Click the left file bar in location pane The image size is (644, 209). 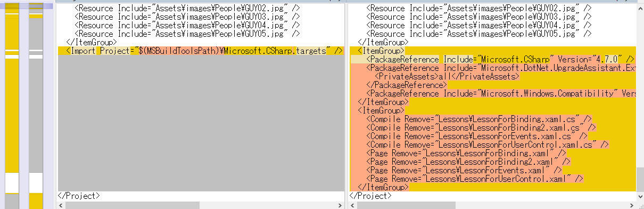(x=12, y=106)
